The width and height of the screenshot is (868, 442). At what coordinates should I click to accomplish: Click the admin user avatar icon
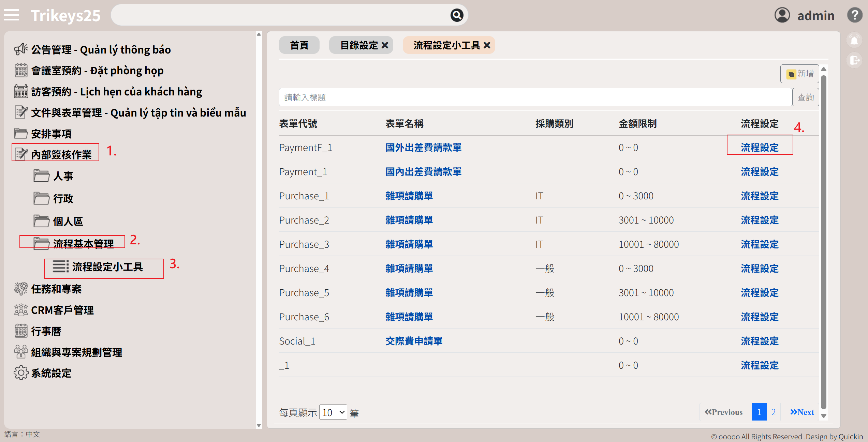tap(782, 15)
